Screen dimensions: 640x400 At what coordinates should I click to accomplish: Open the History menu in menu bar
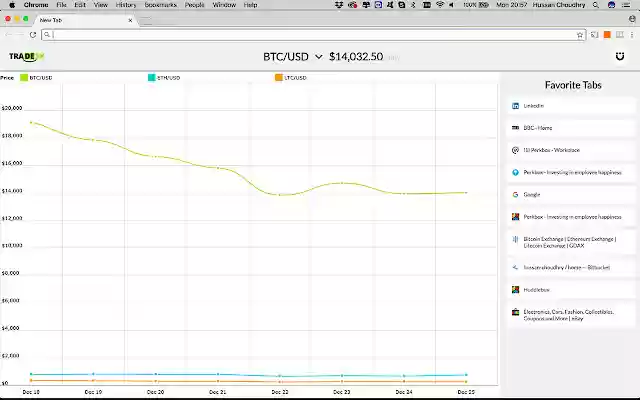(126, 5)
